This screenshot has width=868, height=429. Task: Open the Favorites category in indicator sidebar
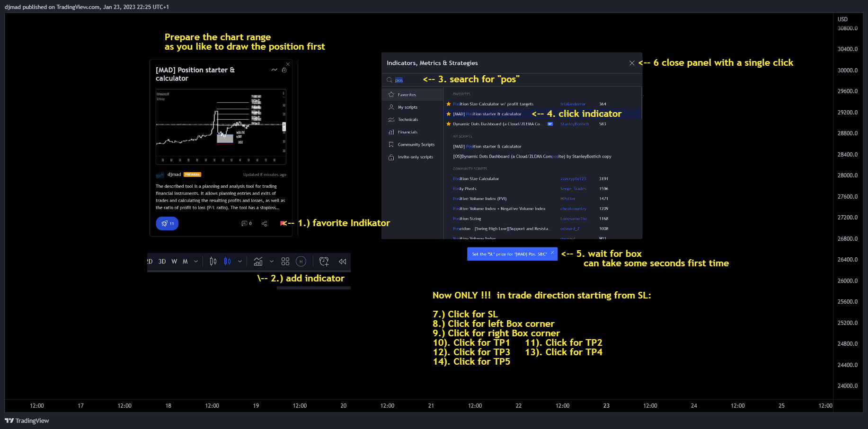pyautogui.click(x=412, y=95)
